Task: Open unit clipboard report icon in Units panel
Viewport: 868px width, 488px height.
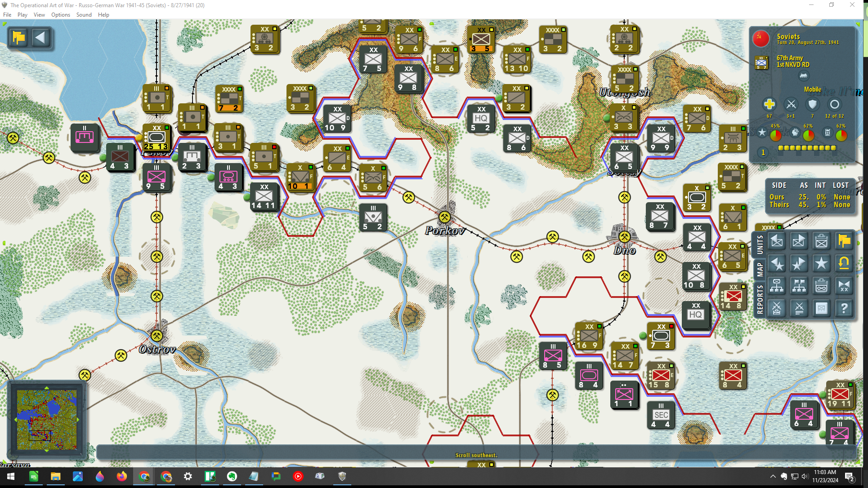Action: point(822,241)
